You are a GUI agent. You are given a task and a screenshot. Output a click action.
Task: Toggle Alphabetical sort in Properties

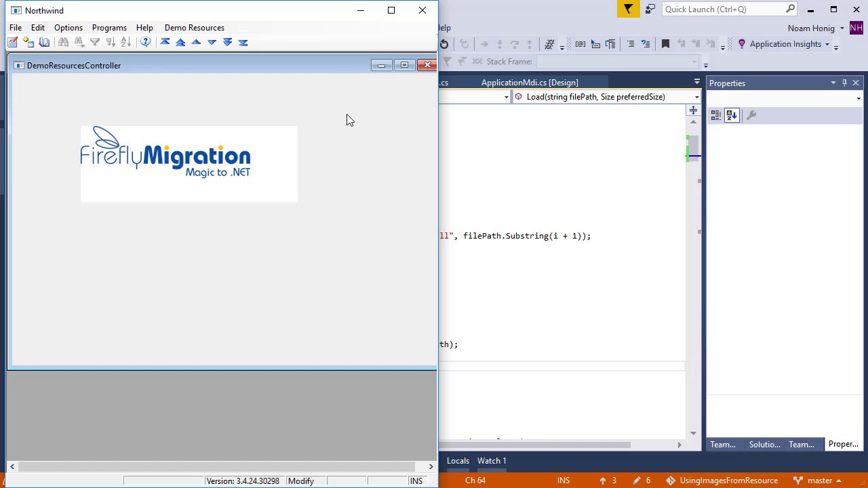coord(732,116)
